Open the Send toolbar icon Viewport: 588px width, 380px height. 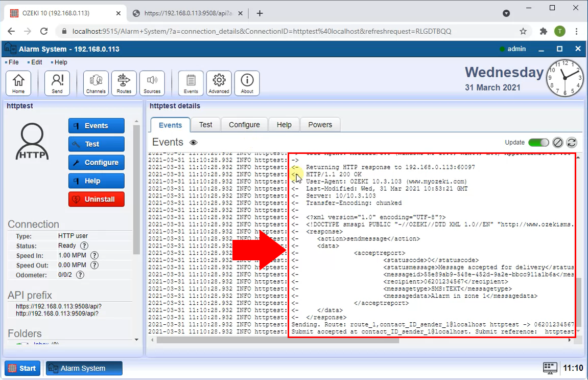[57, 83]
